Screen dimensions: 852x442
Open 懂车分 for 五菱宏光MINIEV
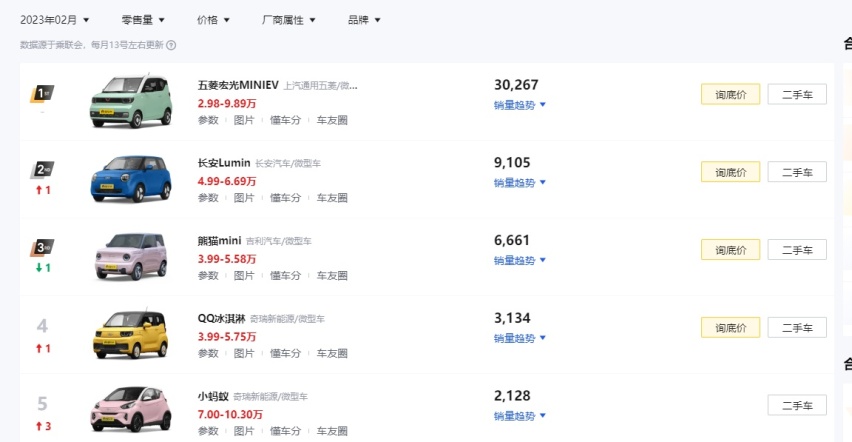point(285,120)
